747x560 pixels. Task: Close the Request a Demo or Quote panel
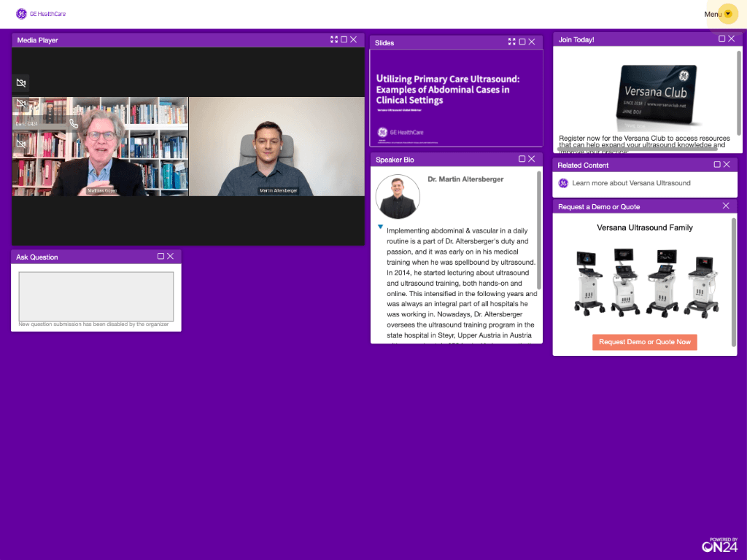[x=726, y=206]
